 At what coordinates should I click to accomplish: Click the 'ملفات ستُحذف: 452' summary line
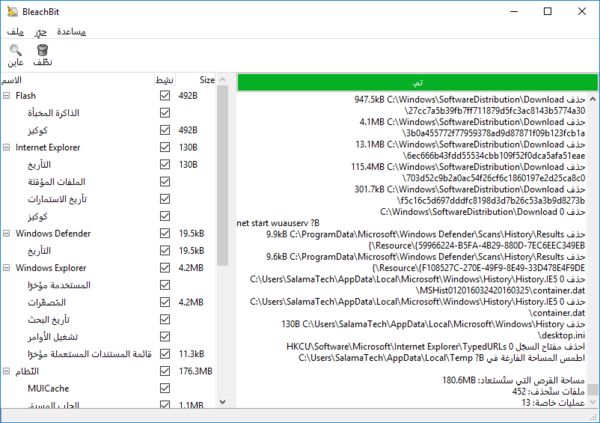tap(548, 391)
